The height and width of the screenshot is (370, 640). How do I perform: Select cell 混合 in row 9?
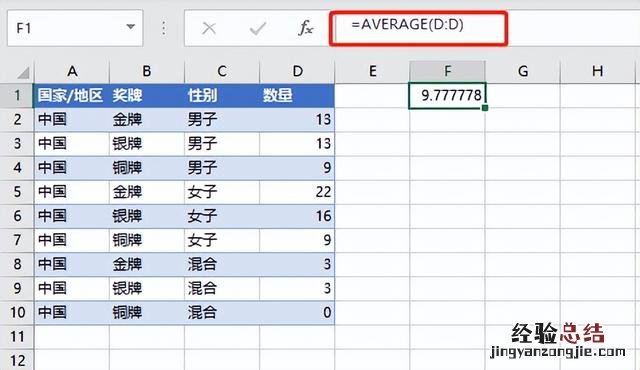(222, 288)
